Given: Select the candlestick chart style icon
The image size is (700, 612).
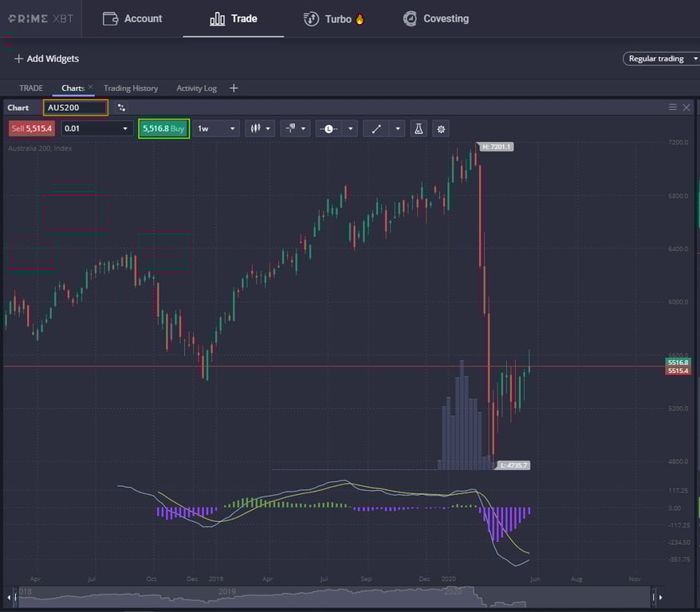Looking at the screenshot, I should [255, 128].
